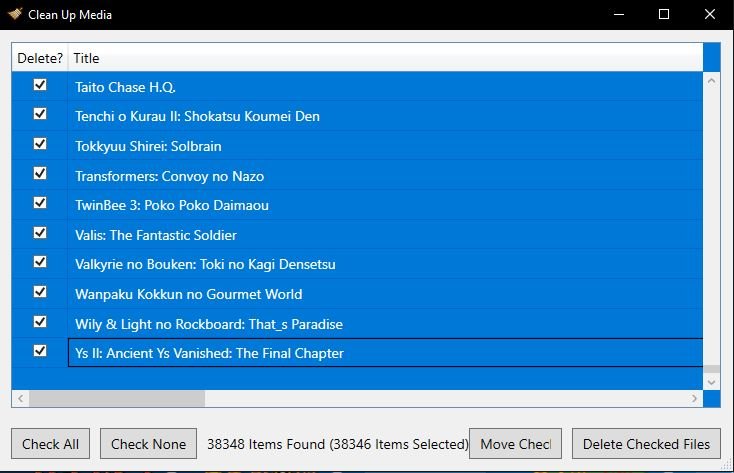Click the 38348 Items Found status text
Image resolution: width=734 pixels, height=473 pixels.
(x=338, y=444)
